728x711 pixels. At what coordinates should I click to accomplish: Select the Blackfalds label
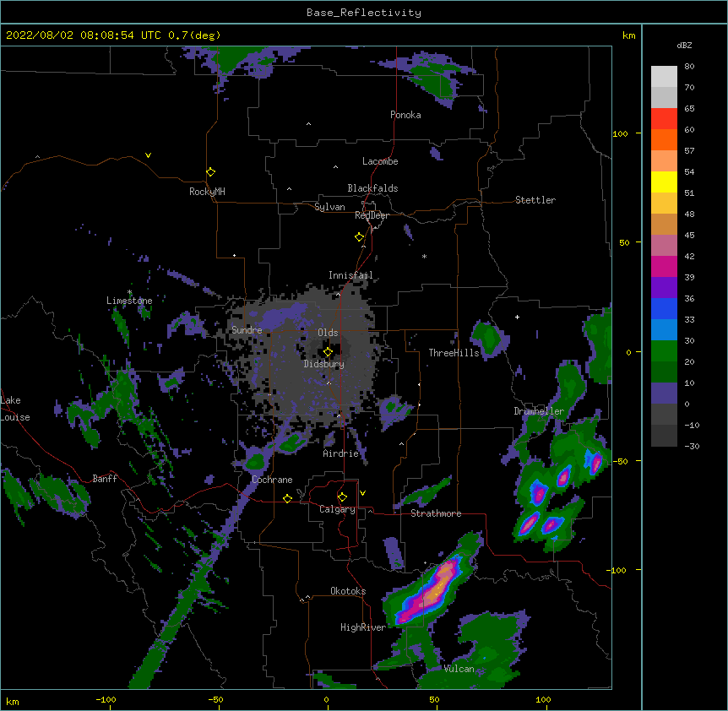(x=372, y=188)
